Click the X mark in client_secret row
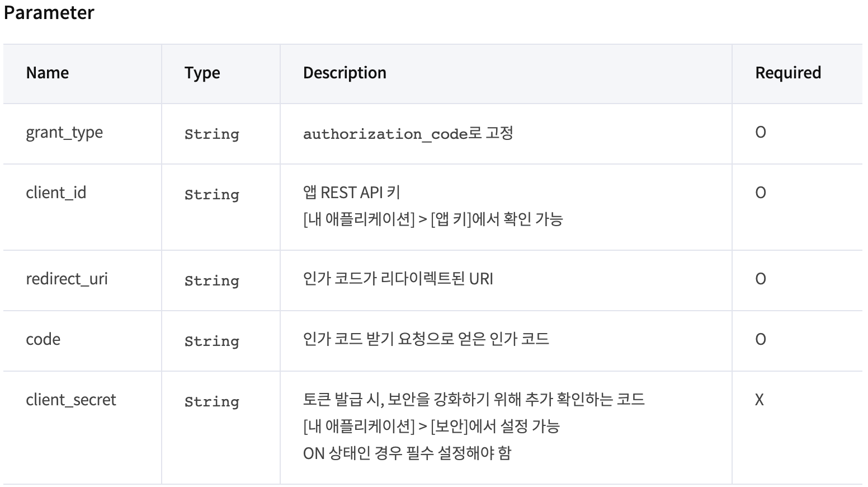The width and height of the screenshot is (868, 487). point(759,400)
